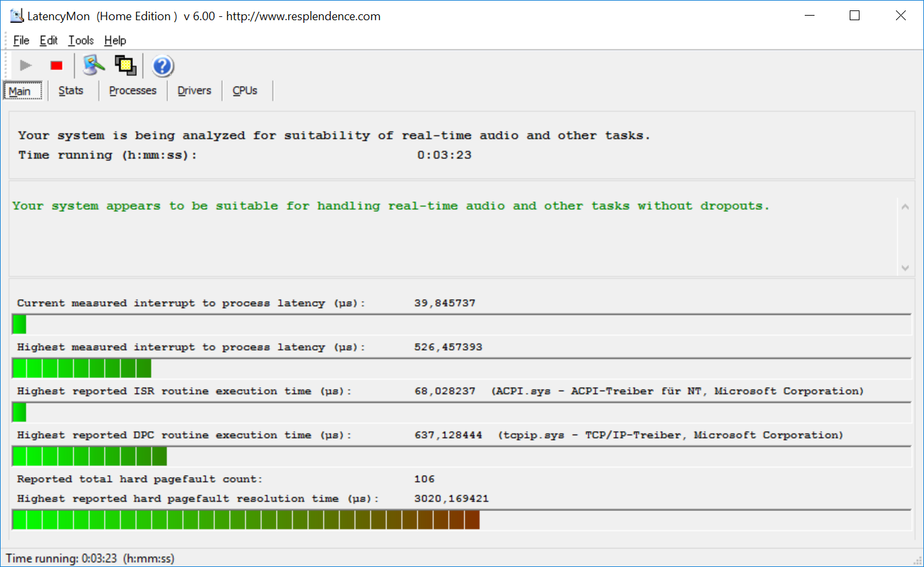The height and width of the screenshot is (567, 924).
Task: Click the ACPI.sys driver description
Action: (x=678, y=391)
